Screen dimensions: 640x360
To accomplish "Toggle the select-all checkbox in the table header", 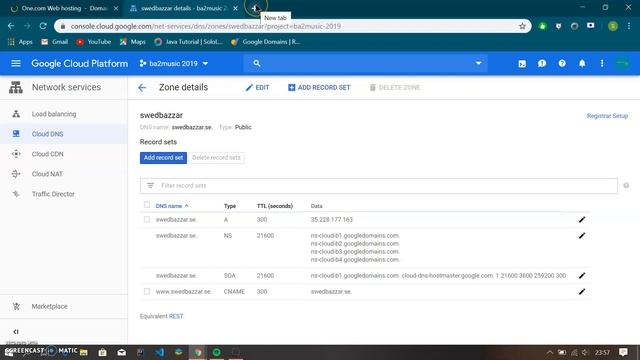I will coord(147,205).
